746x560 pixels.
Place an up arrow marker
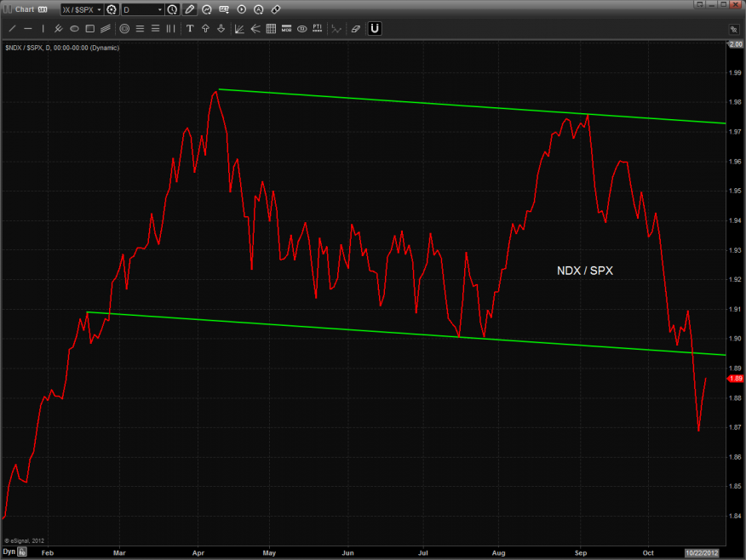tap(205, 29)
